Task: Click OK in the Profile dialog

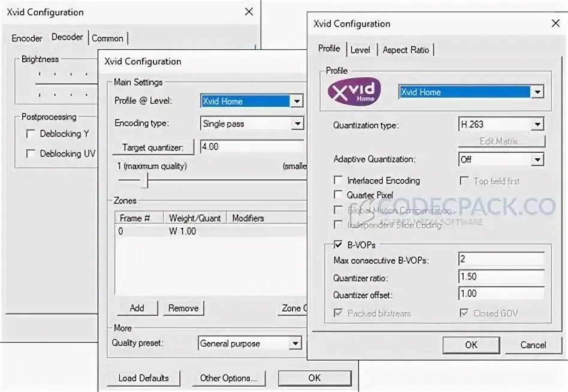Action: click(471, 345)
